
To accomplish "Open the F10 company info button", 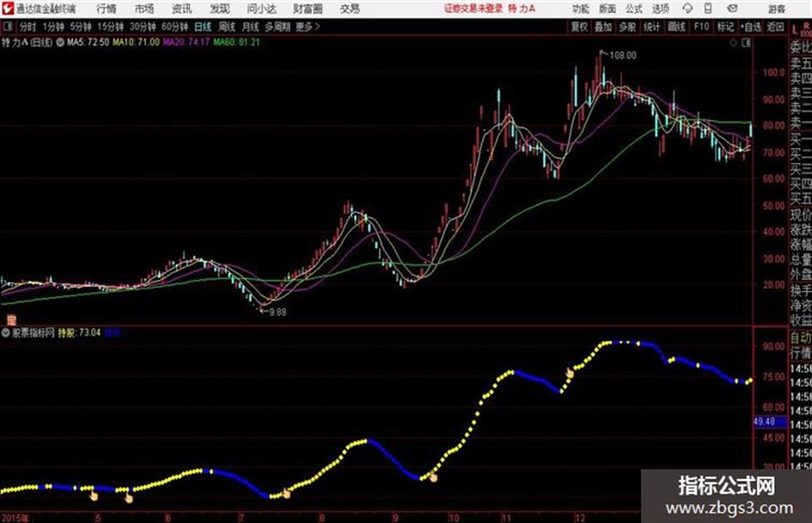I will (x=701, y=27).
